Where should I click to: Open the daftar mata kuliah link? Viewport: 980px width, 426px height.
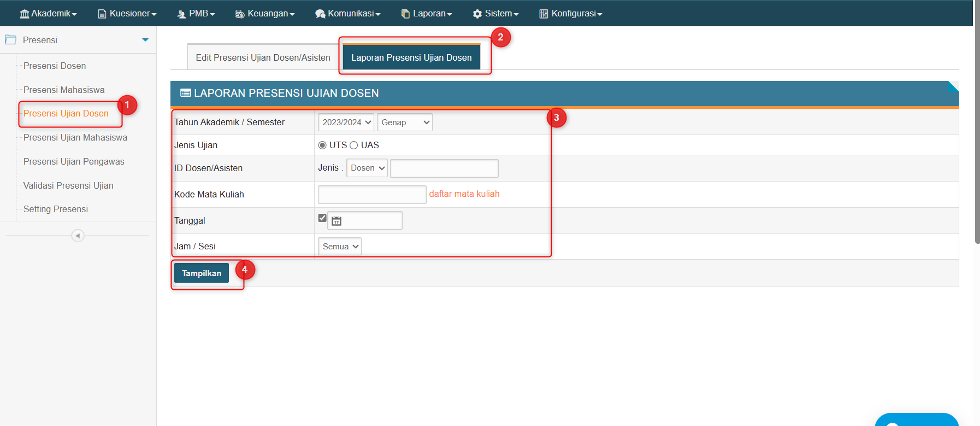coord(464,194)
